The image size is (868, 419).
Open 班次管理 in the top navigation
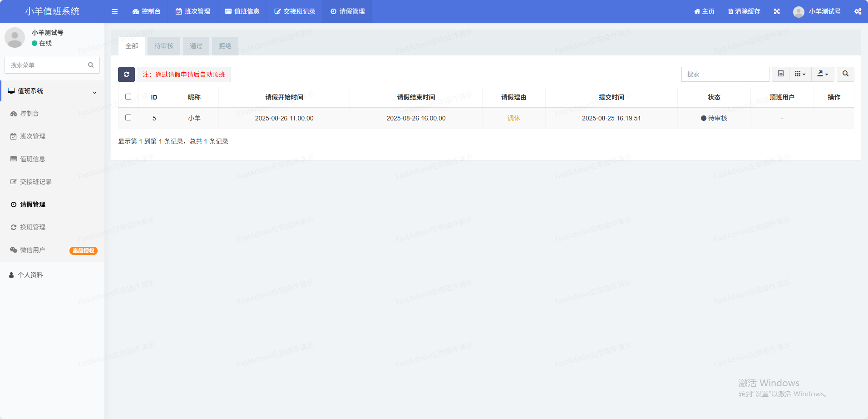coord(193,11)
